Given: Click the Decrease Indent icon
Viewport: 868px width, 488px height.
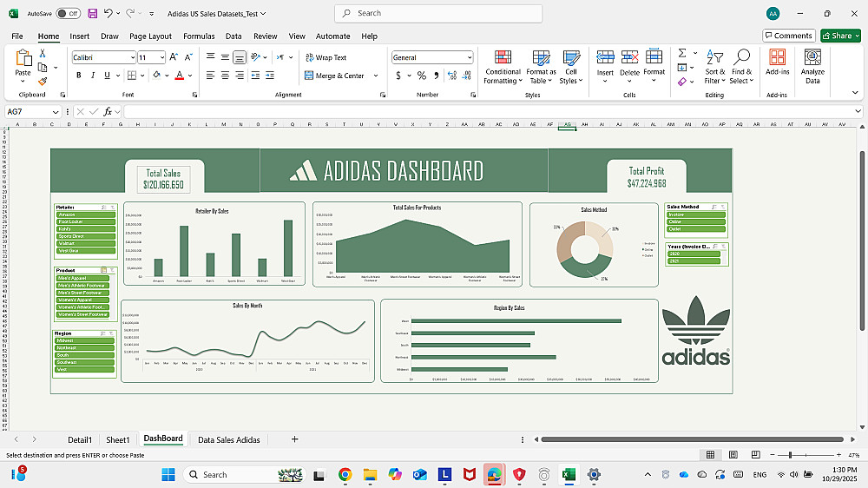Looking at the screenshot, I should tap(255, 76).
